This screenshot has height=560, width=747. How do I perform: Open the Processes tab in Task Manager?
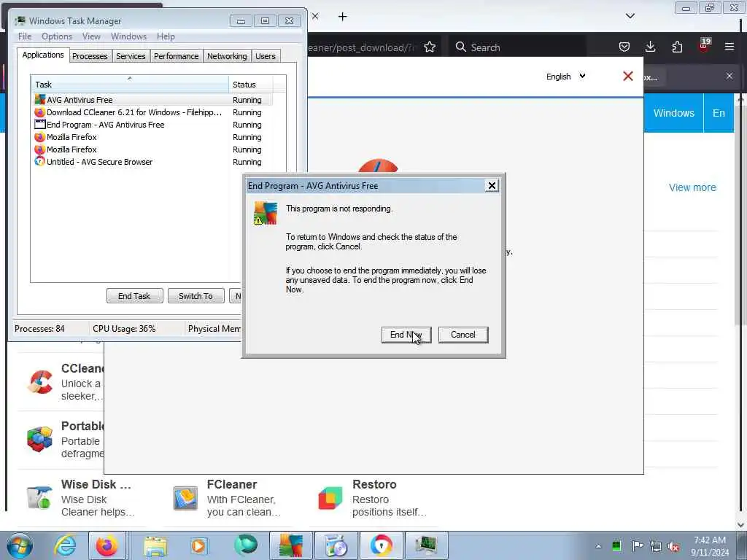(x=90, y=56)
